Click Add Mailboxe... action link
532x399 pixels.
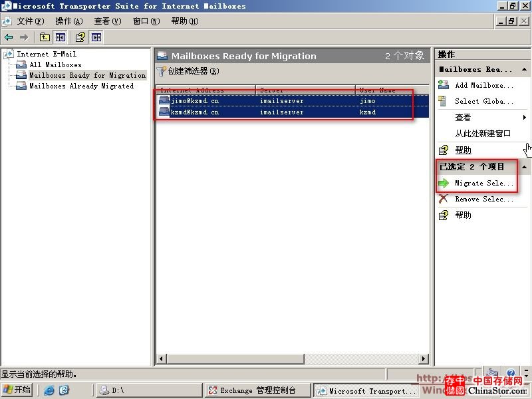485,85
